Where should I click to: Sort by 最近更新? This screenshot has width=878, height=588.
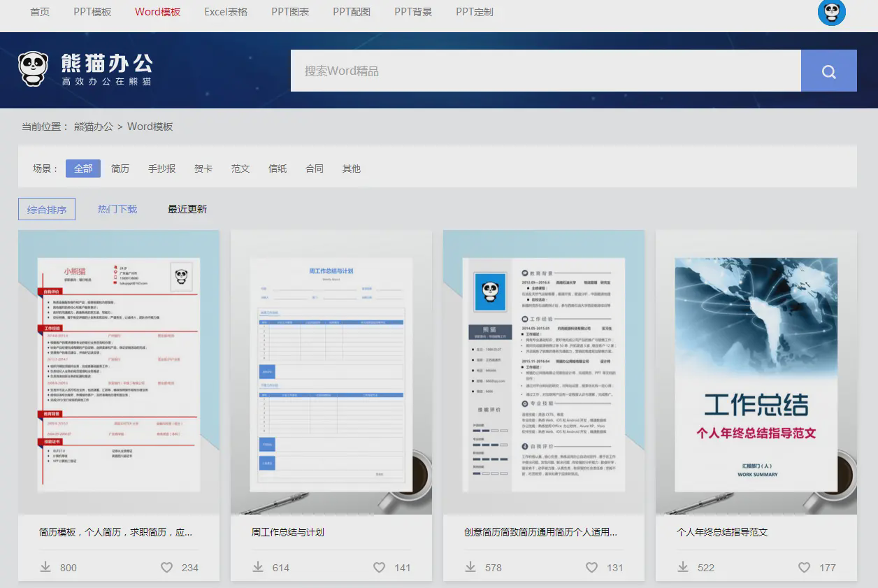pyautogui.click(x=187, y=209)
